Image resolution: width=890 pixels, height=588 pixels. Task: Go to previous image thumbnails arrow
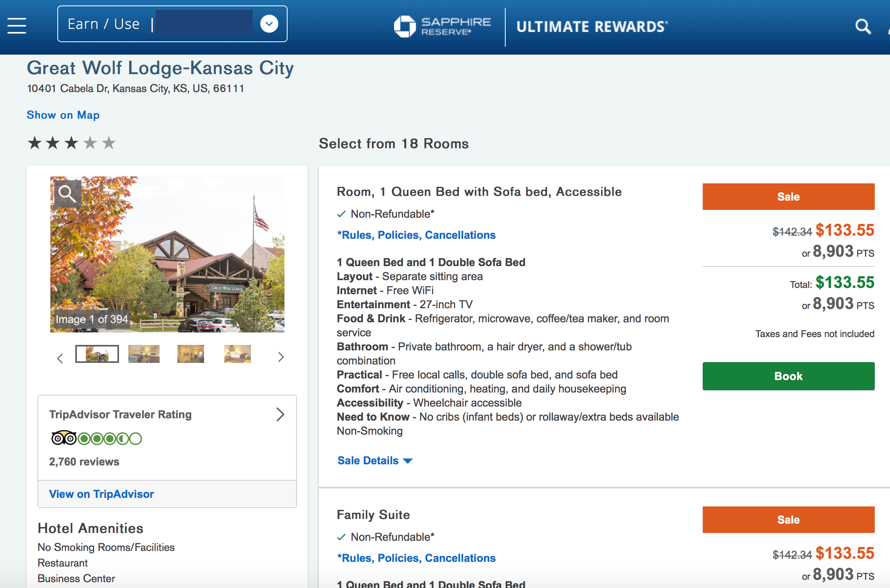pyautogui.click(x=60, y=358)
